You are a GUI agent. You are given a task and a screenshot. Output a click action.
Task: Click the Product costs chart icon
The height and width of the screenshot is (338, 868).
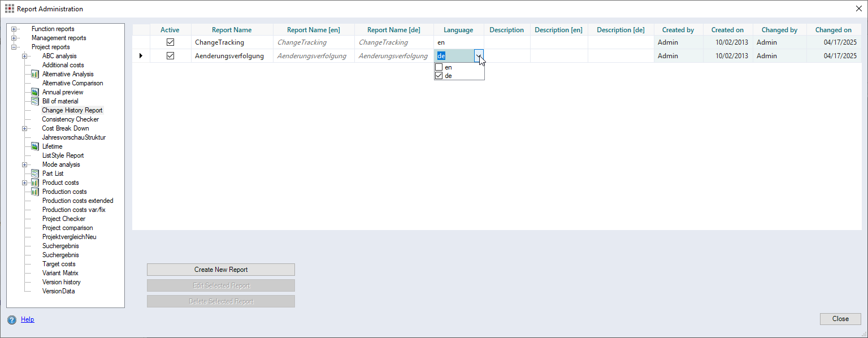click(x=34, y=183)
